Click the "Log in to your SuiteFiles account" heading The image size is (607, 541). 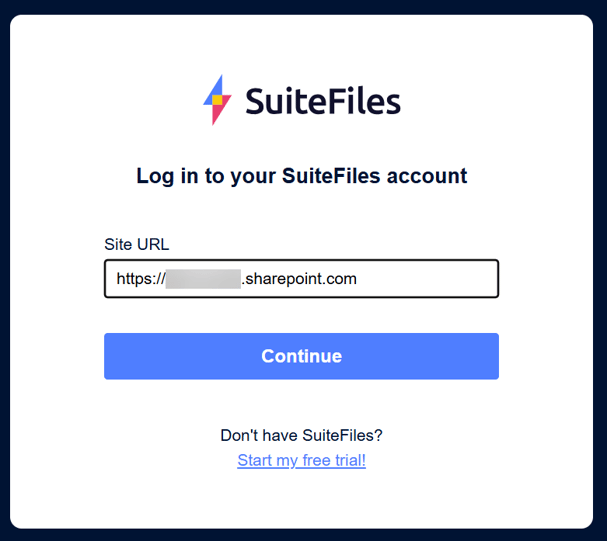point(301,177)
